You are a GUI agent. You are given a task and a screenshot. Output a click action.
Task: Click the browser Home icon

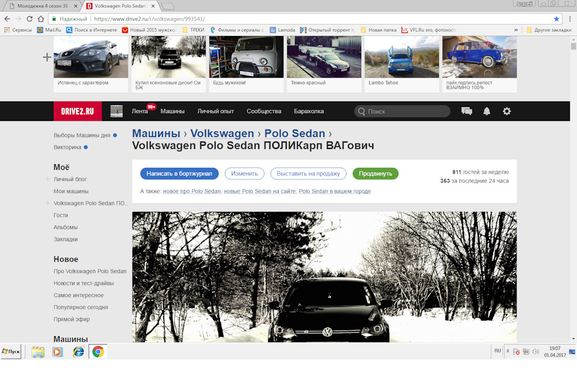pos(40,18)
